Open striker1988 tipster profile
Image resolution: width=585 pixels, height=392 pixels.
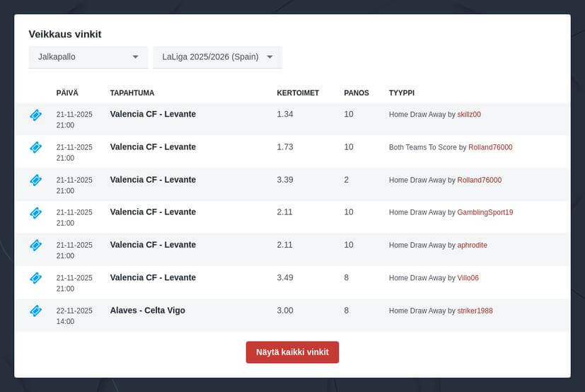tap(475, 311)
